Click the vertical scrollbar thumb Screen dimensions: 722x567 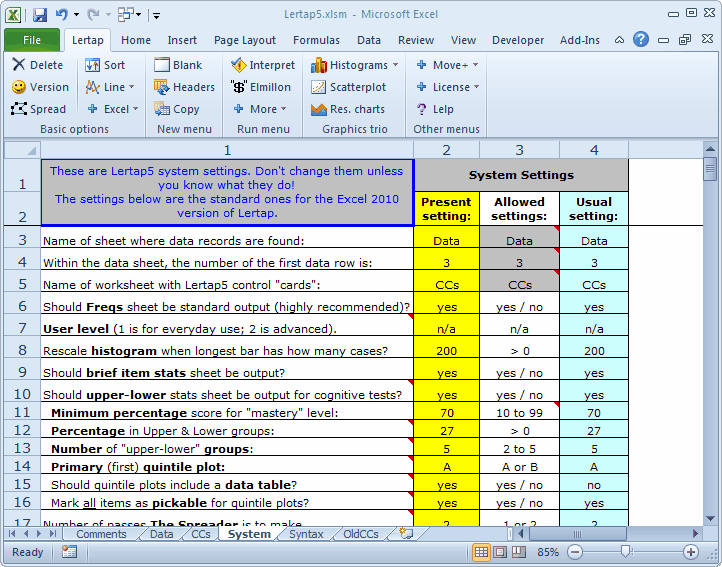(710, 169)
